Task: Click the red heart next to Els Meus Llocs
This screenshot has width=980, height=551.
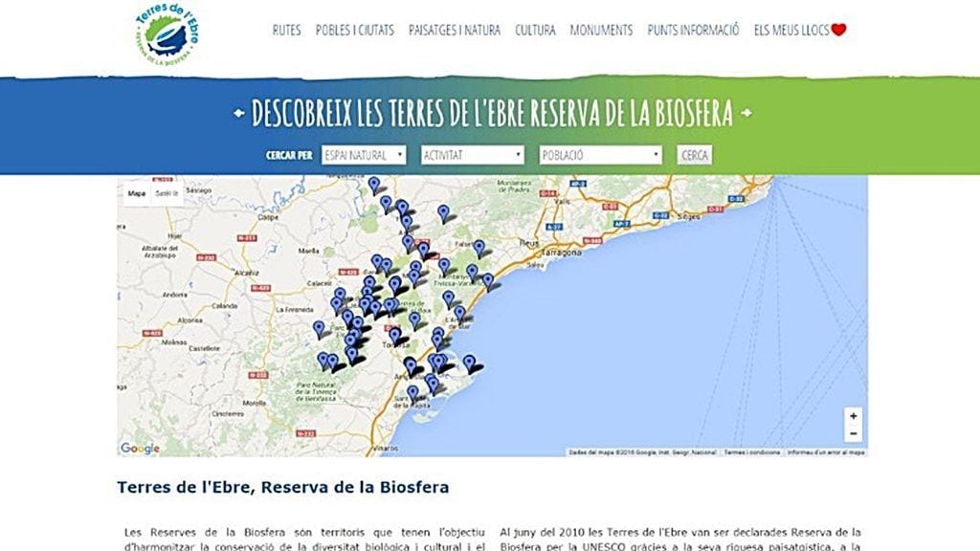Action: coord(838,30)
